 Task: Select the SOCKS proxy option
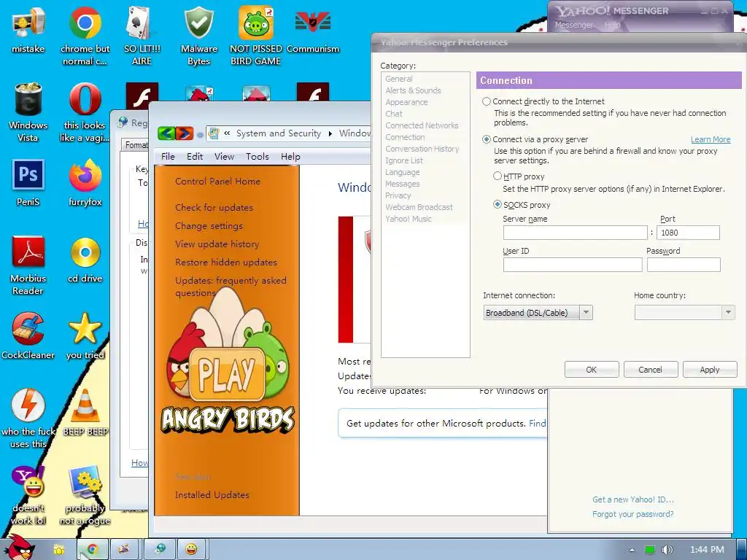click(498, 204)
